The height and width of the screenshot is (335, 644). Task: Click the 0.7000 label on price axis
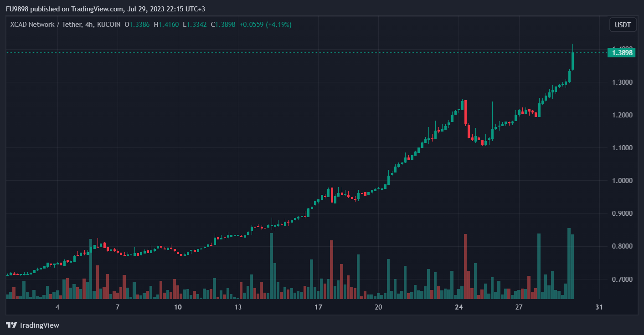622,279
